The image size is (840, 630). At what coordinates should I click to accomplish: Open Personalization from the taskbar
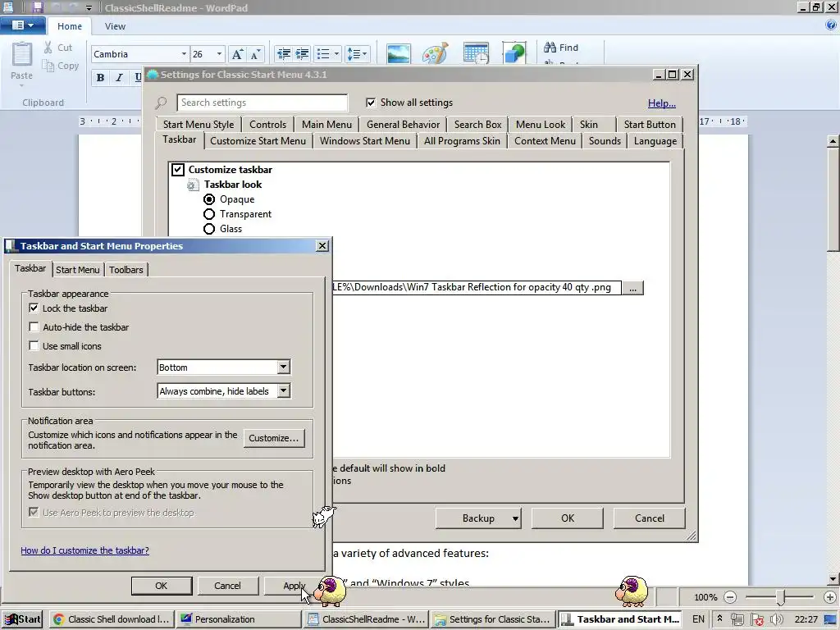pyautogui.click(x=239, y=619)
